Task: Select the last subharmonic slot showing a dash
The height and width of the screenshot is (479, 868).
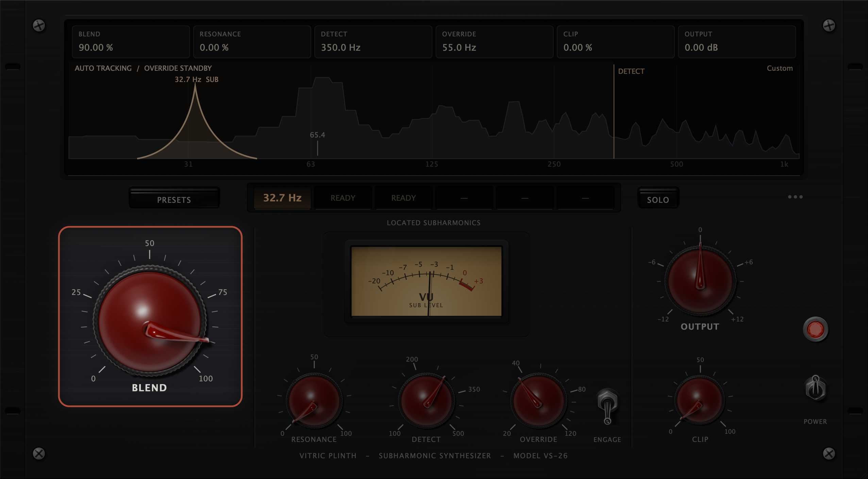Action: (x=585, y=198)
